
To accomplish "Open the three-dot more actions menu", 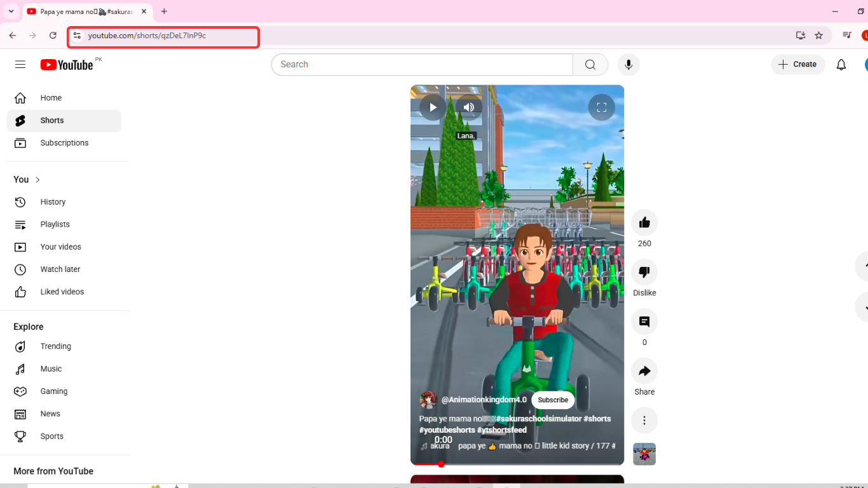I will [644, 421].
